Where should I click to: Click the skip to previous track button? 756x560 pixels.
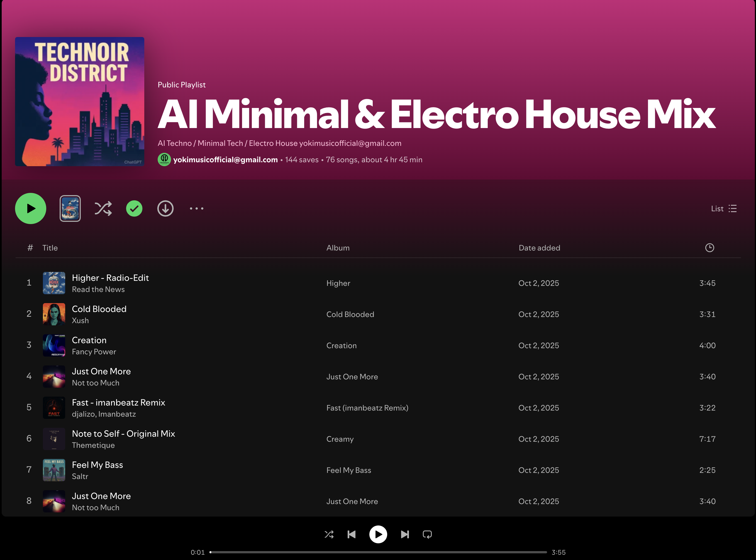[x=352, y=535]
